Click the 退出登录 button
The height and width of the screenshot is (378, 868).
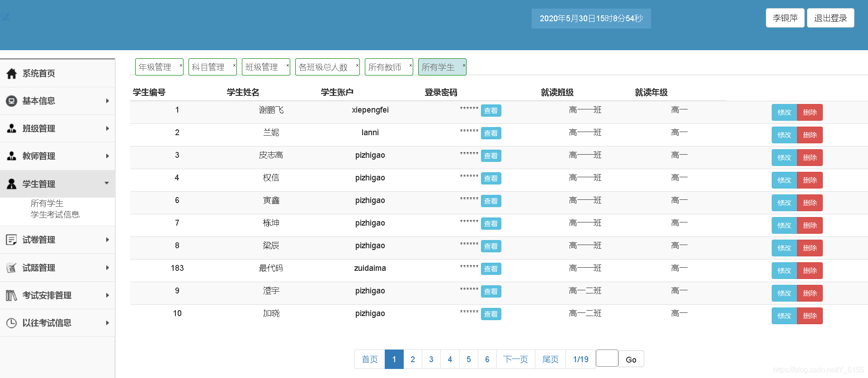[830, 18]
